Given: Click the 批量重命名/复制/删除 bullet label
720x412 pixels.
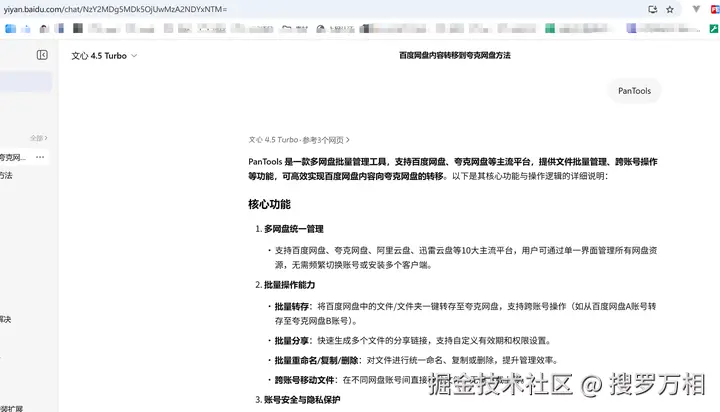Looking at the screenshot, I should pyautogui.click(x=316, y=360).
